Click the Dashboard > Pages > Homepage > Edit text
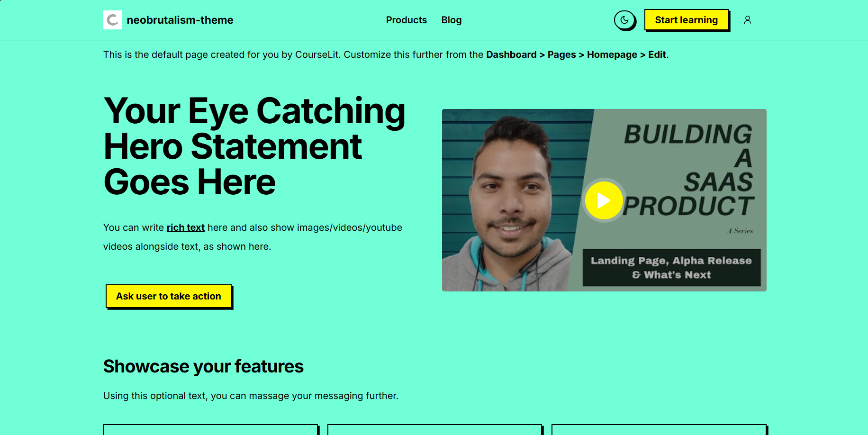This screenshot has width=868, height=435. click(x=576, y=54)
